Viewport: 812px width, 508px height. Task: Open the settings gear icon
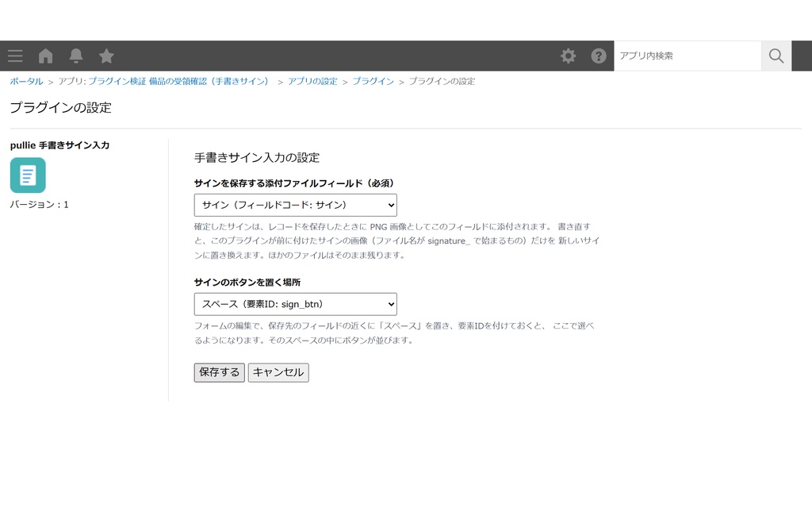[568, 56]
